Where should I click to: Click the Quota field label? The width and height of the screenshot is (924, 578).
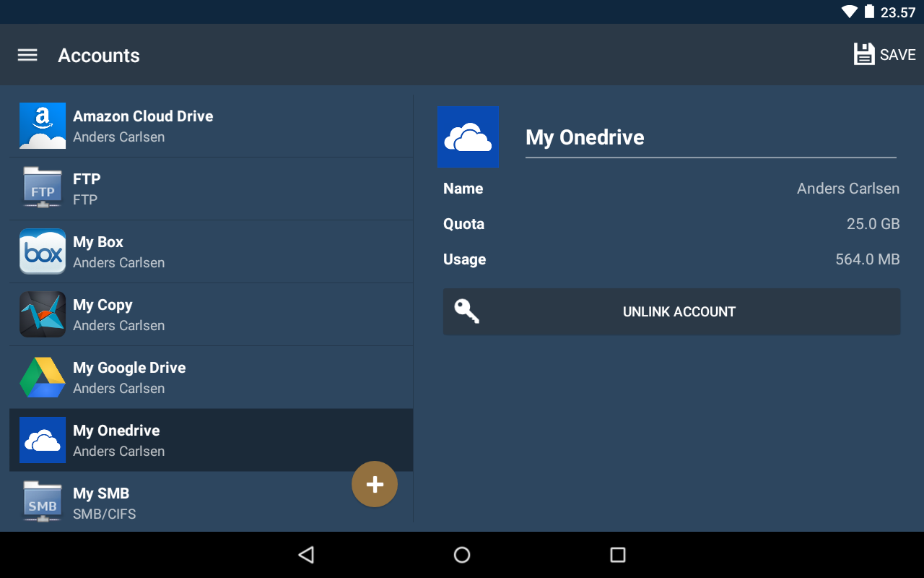(x=464, y=224)
